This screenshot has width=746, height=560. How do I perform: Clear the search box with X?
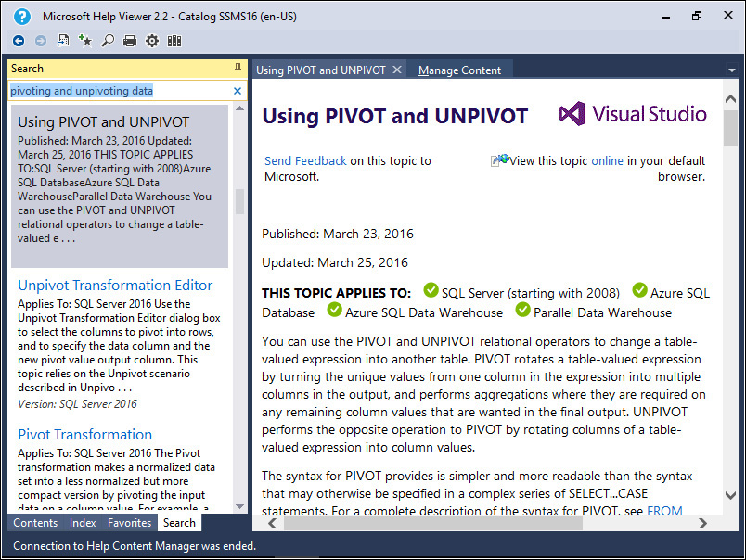[238, 91]
